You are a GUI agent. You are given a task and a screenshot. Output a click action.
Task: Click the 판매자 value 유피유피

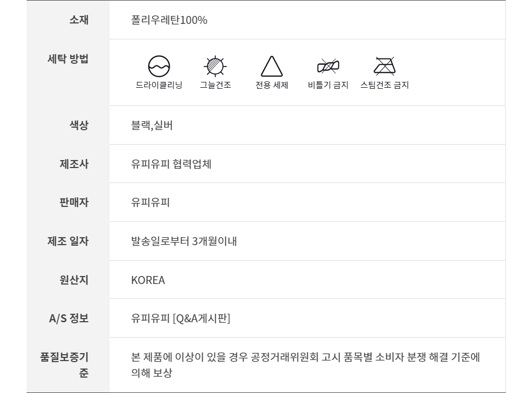[151, 203]
